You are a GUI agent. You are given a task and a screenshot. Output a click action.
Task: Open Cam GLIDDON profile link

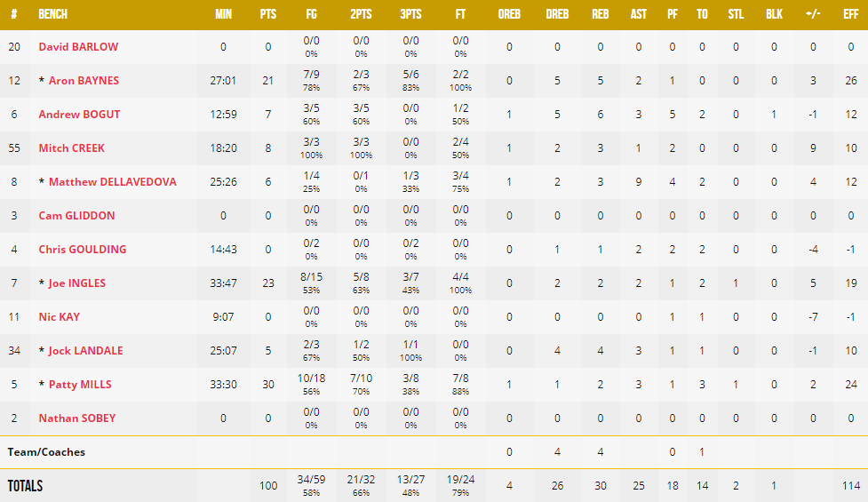76,216
